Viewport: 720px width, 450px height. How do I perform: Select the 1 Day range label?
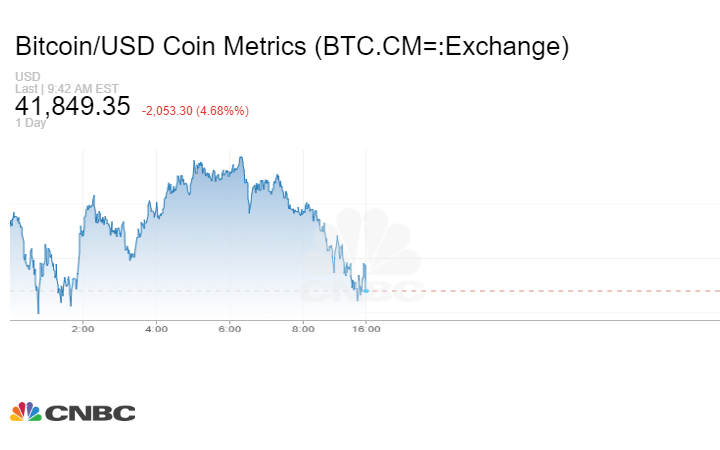[30, 123]
